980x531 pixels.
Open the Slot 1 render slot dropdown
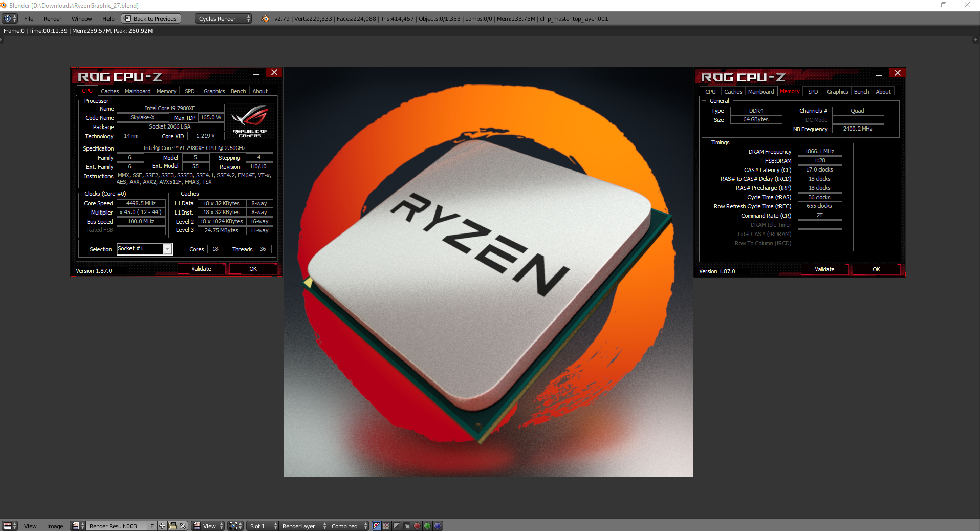[263, 526]
